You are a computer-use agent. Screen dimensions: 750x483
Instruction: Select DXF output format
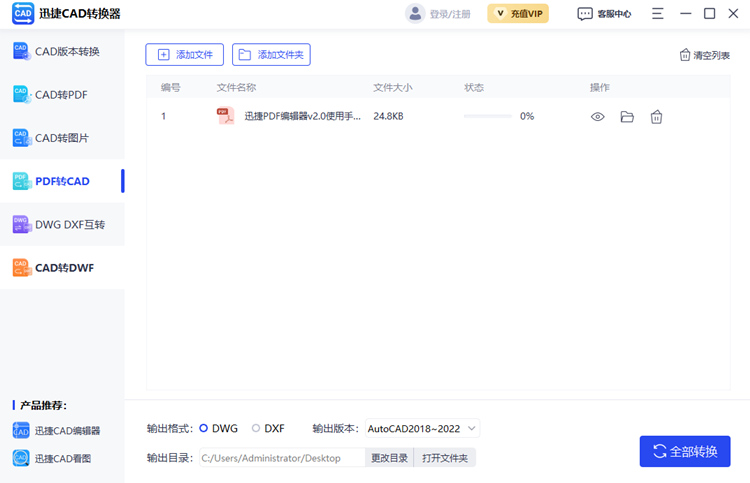click(268, 428)
